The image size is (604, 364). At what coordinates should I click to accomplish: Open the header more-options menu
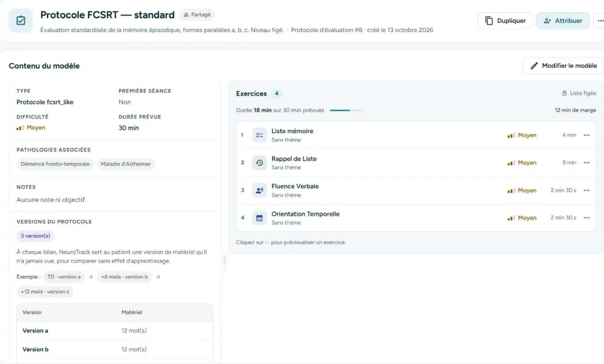tap(600, 21)
